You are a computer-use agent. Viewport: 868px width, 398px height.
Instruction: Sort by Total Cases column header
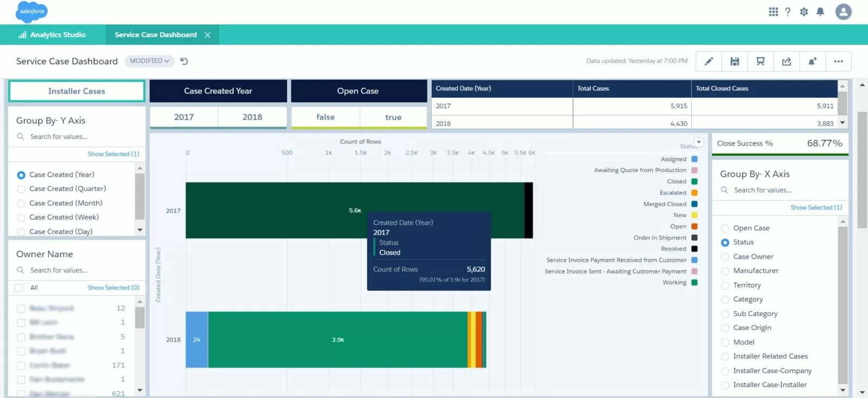tap(632, 89)
